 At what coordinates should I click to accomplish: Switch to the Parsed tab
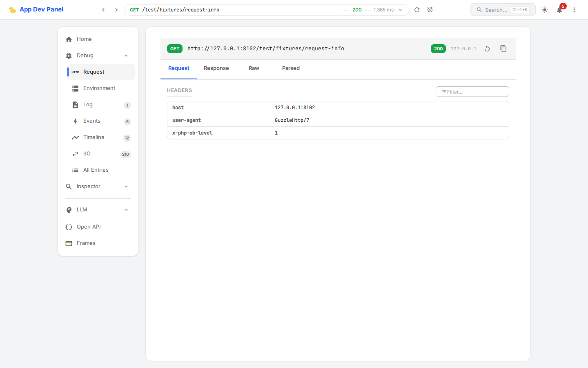click(291, 68)
